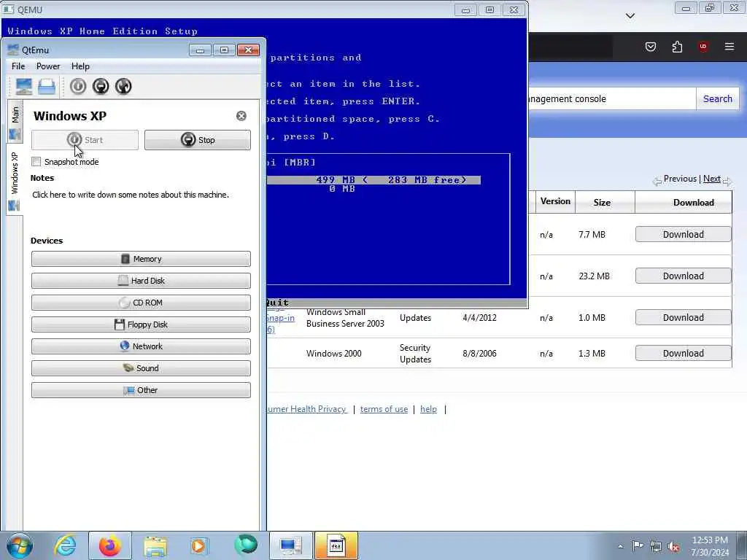Image resolution: width=747 pixels, height=560 pixels.
Task: Open the Firefox extensions puzzle icon
Action: (x=677, y=47)
